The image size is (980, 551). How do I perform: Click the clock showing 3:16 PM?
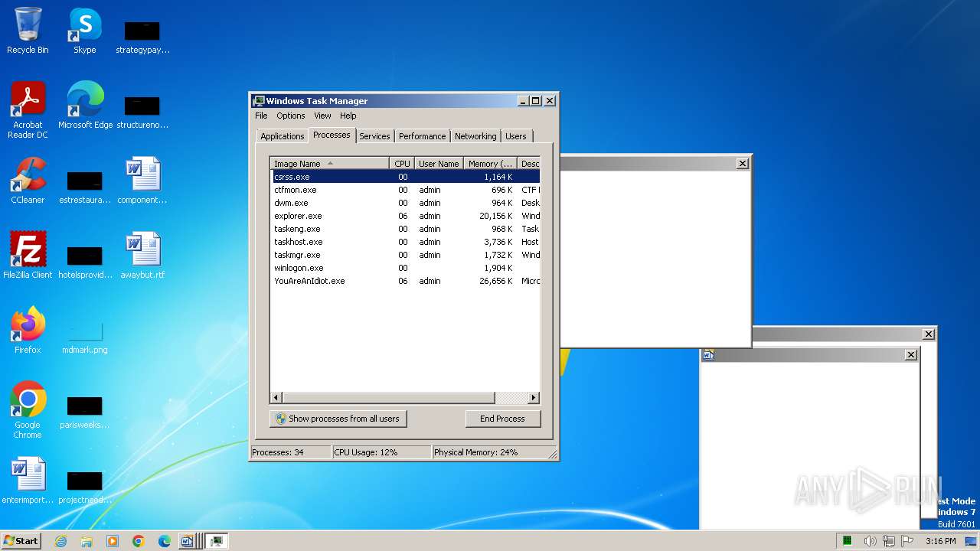click(x=940, y=541)
